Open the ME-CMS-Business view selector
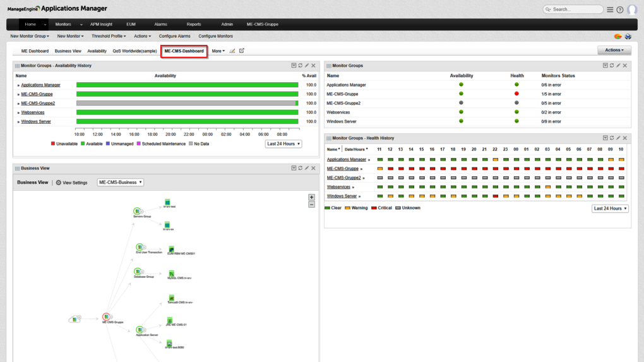This screenshot has height=362, width=644. coord(121,183)
